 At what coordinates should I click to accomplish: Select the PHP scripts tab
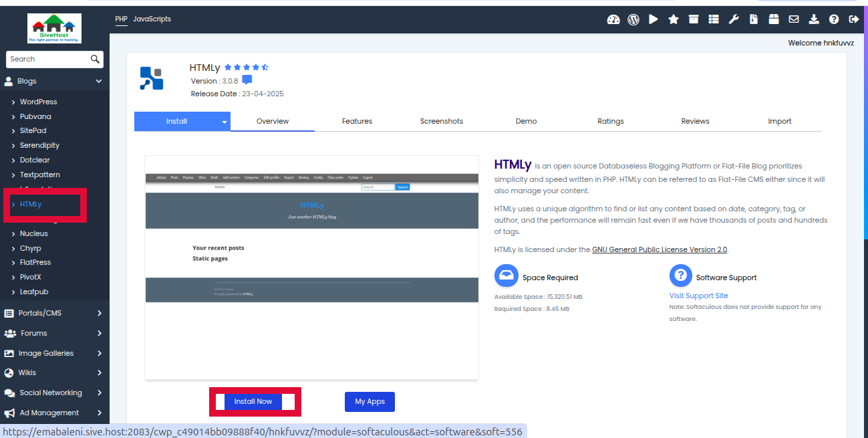121,19
